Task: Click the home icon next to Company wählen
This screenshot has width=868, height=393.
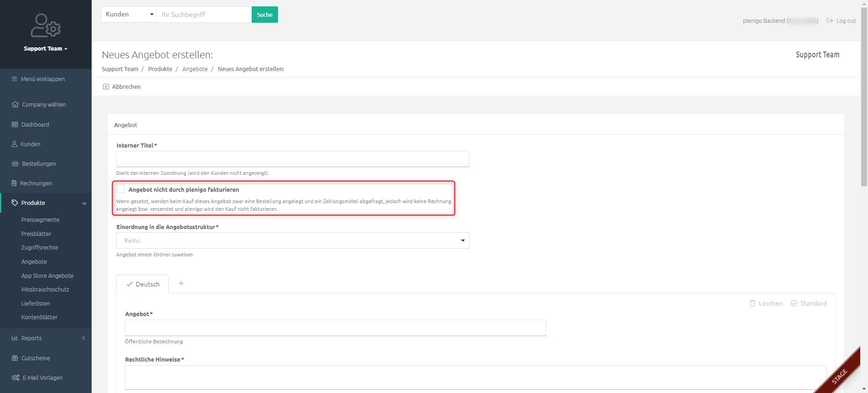Action: [15, 104]
